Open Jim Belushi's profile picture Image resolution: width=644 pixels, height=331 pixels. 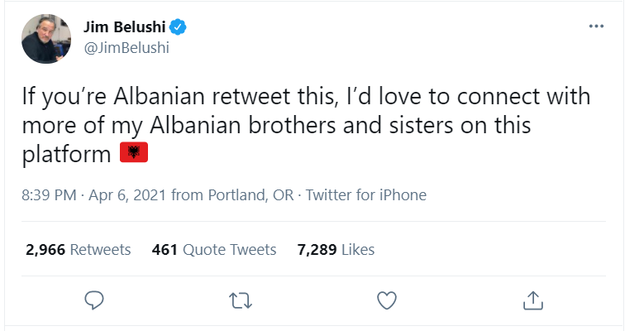[x=45, y=38]
